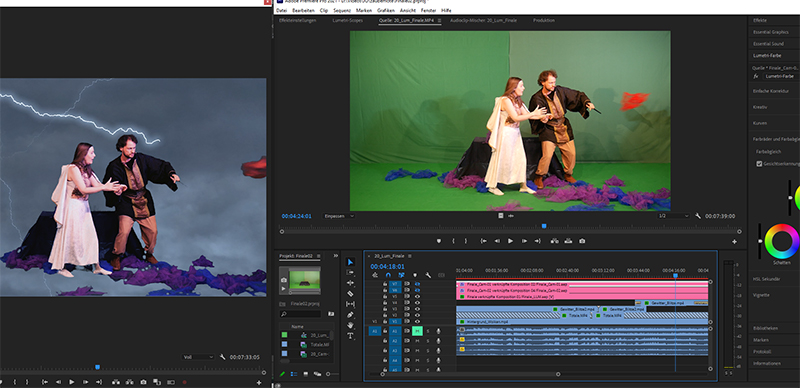Switch to Audioclip-Mischer tab
Image resolution: width=800 pixels, height=388 pixels.
484,20
